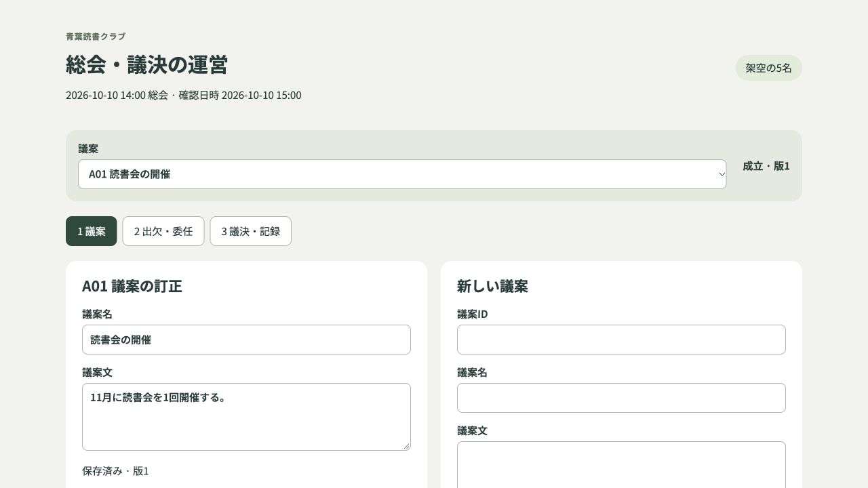Viewport: 868px width, 488px height.
Task: Go to the 3 議決・記録 tab
Action: pyautogui.click(x=251, y=231)
